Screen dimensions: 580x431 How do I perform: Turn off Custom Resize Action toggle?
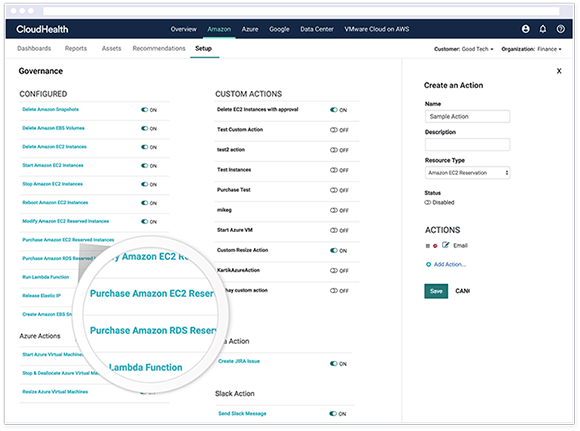pos(334,250)
